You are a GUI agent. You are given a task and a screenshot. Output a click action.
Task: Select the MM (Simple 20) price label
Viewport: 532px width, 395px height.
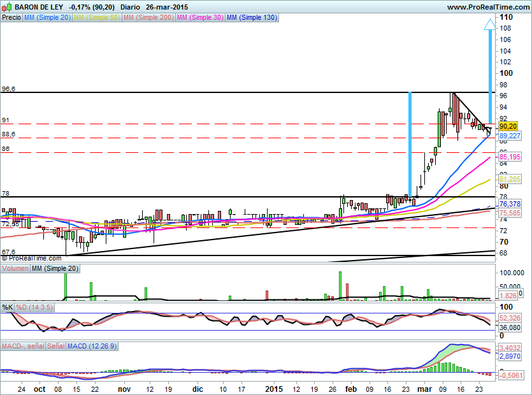47,17
